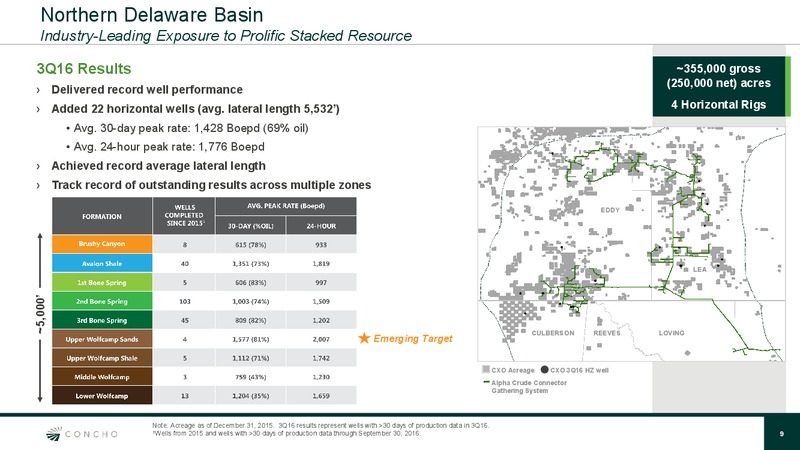Click the 1,742 Upper Wolfcamp Shale value
Screen dimensions: 800x450
(321, 358)
